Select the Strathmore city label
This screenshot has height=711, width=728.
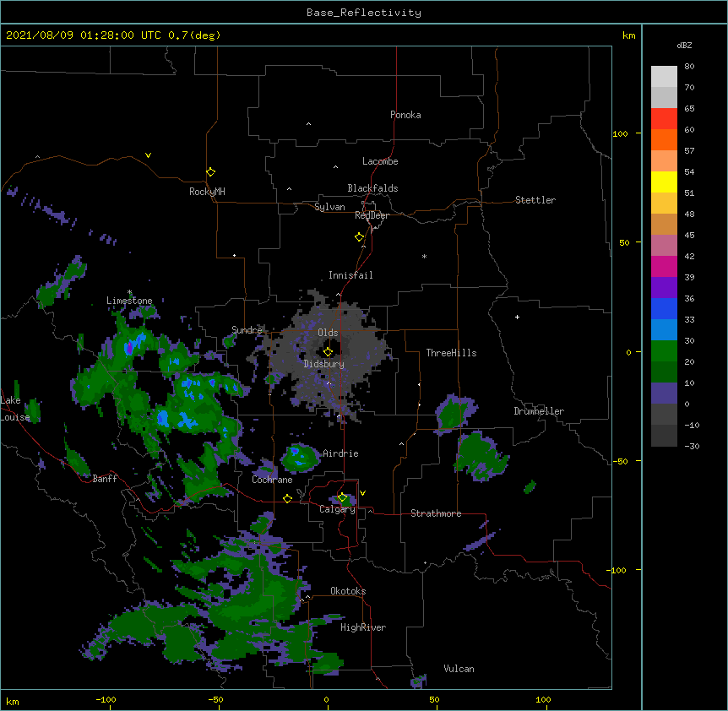436,513
